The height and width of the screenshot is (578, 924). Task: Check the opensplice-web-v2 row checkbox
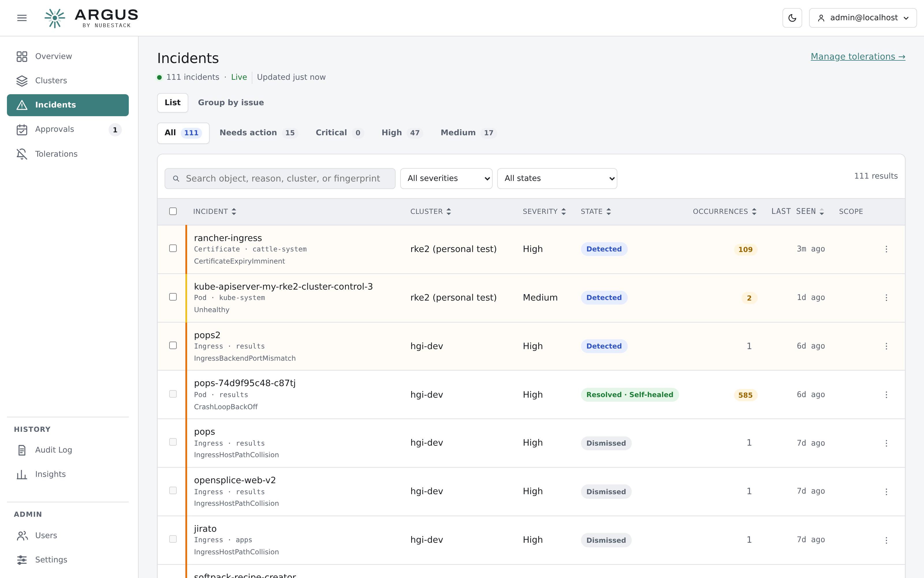pyautogui.click(x=173, y=491)
